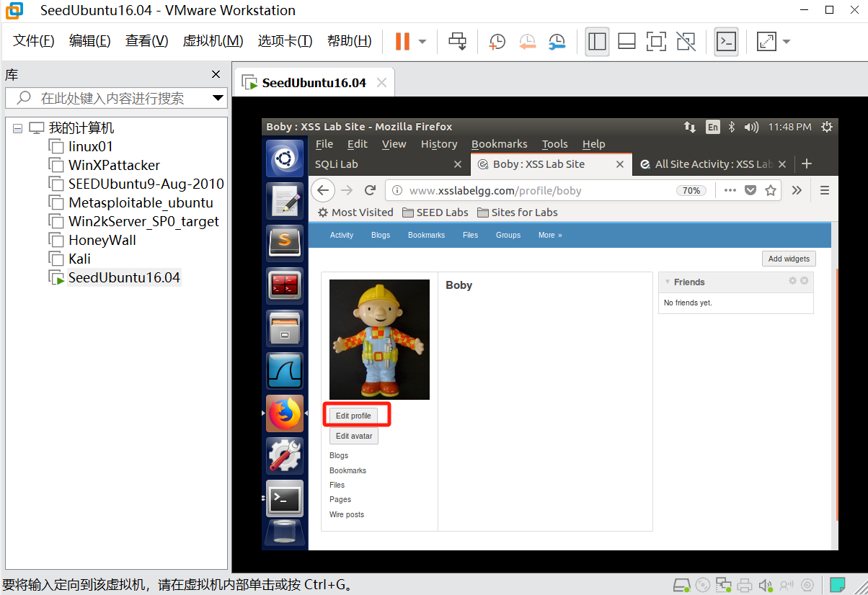
Task: Open the Firefox hamburger menu
Action: [825, 190]
